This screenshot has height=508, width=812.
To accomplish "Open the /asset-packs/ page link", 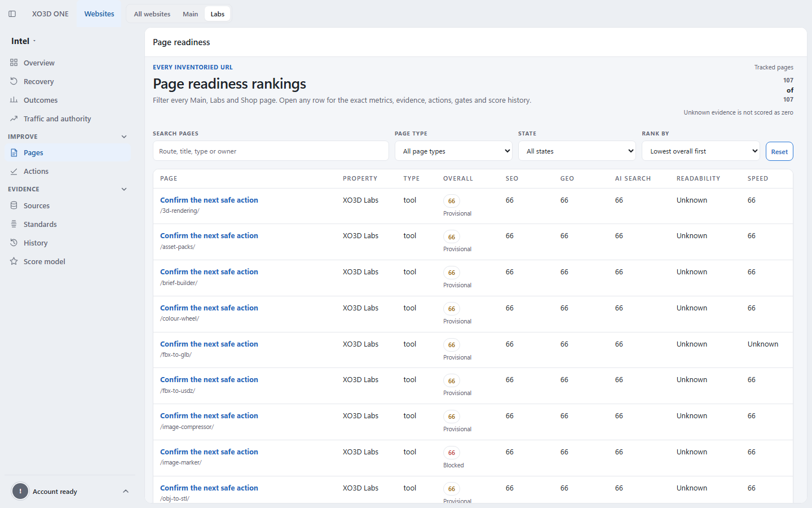I will [209, 235].
